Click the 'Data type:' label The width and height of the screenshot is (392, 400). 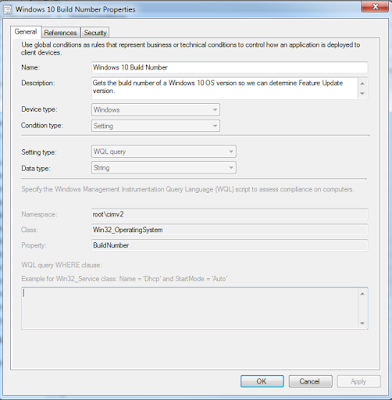36,168
